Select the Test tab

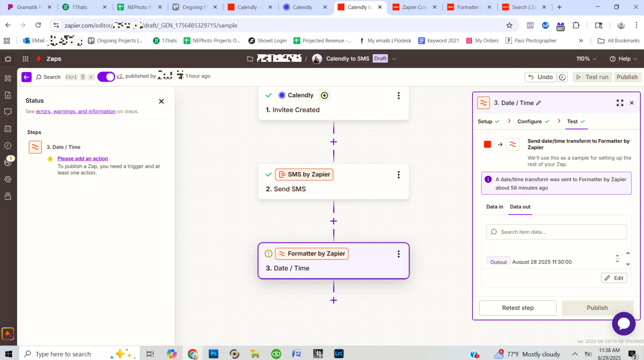point(576,121)
